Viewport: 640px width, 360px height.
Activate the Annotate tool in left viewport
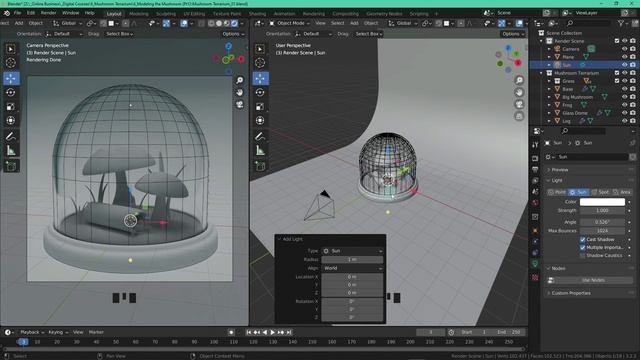[x=11, y=136]
